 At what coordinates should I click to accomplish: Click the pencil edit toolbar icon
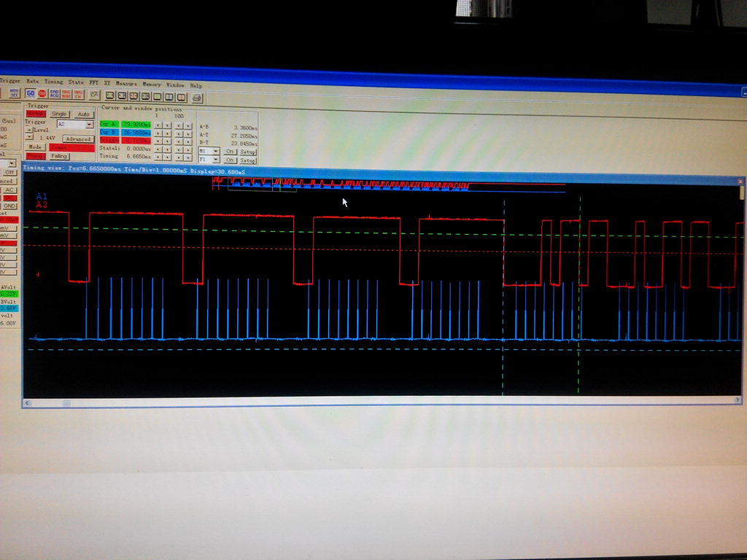[95, 96]
